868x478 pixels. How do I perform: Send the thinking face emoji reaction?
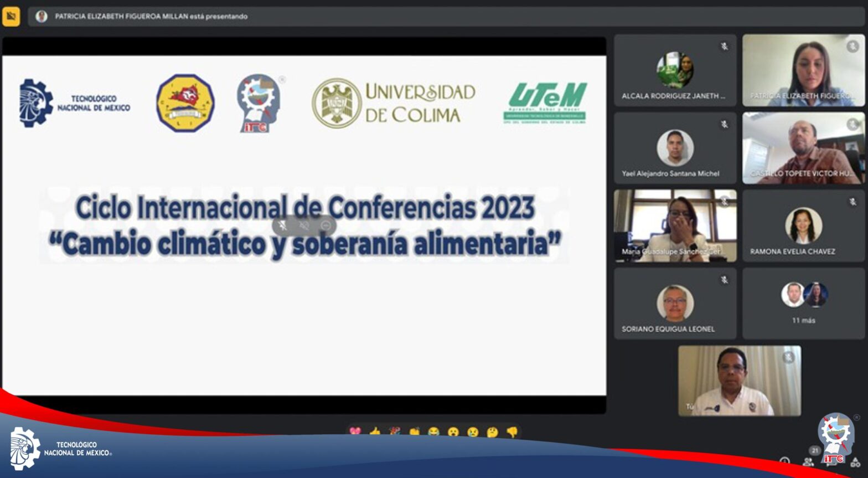[492, 431]
